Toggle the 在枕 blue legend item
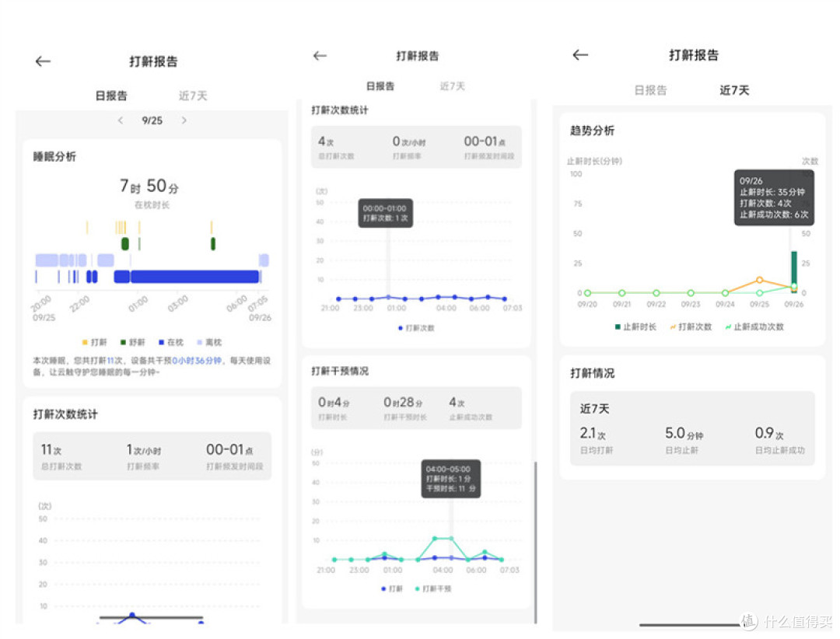The width and height of the screenshot is (840, 639). [x=171, y=342]
